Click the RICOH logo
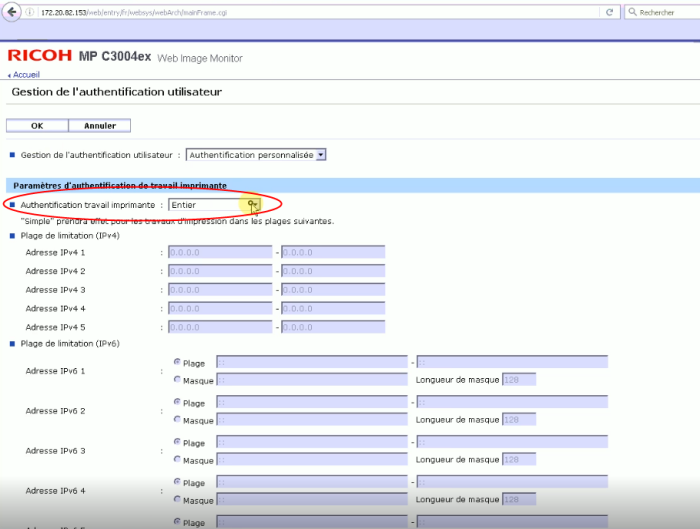This screenshot has width=700, height=529. click(x=38, y=56)
